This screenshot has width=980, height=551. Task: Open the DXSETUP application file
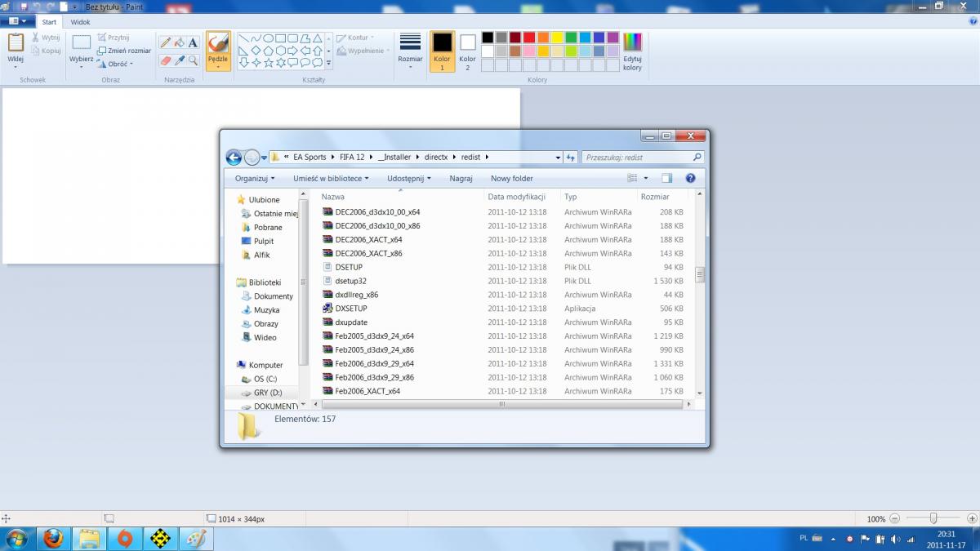coord(351,309)
